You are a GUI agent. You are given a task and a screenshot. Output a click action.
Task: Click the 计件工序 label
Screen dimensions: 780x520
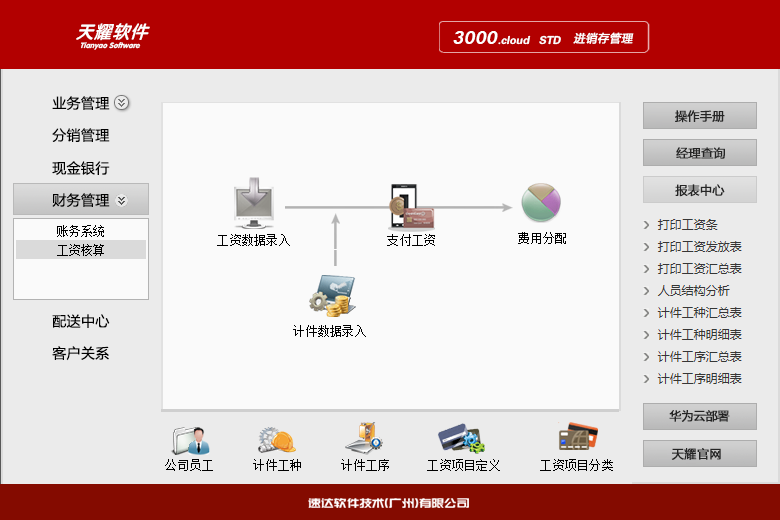pos(365,466)
